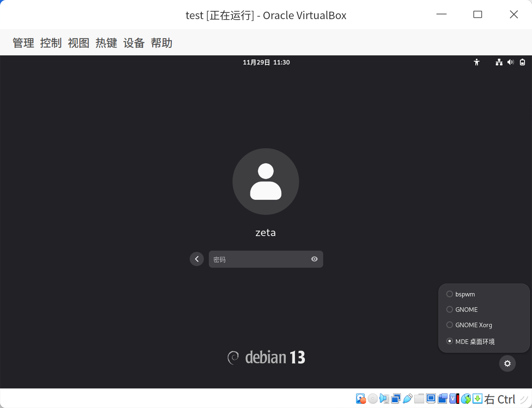Open the 管理 menu
The image size is (532, 408).
[23, 43]
